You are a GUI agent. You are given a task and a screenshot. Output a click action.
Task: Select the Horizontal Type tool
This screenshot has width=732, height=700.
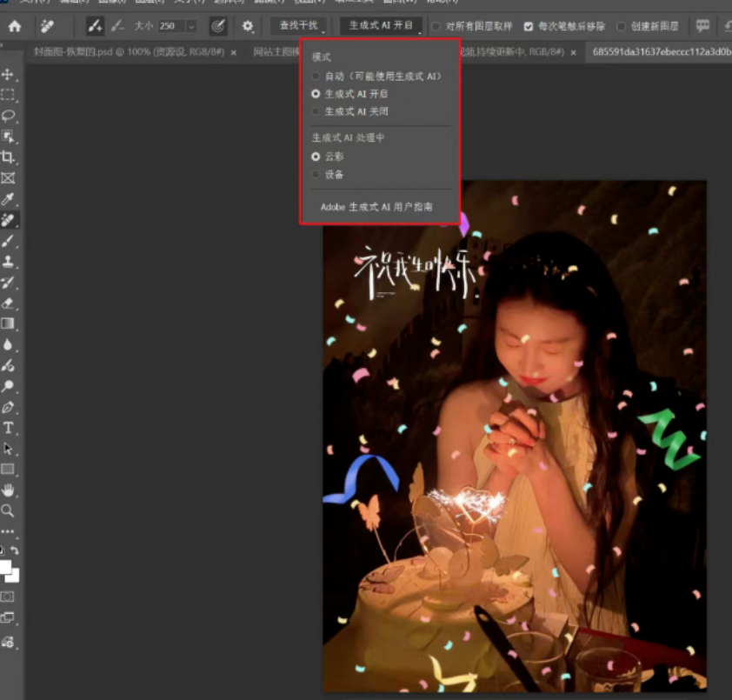pos(8,428)
